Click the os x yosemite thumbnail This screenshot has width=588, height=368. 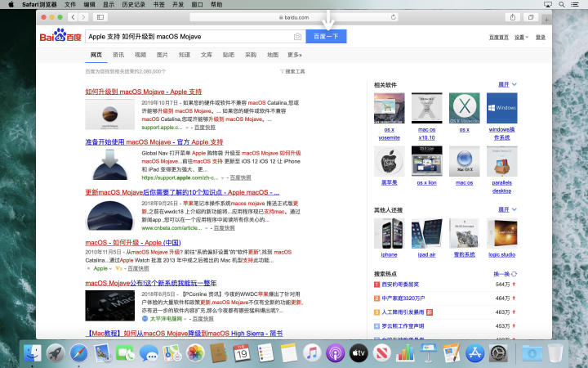pyautogui.click(x=390, y=108)
